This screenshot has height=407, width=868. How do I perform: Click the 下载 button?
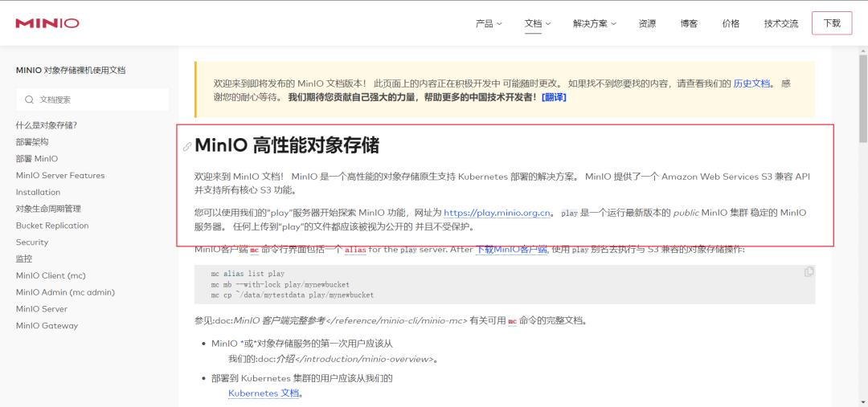pos(832,23)
